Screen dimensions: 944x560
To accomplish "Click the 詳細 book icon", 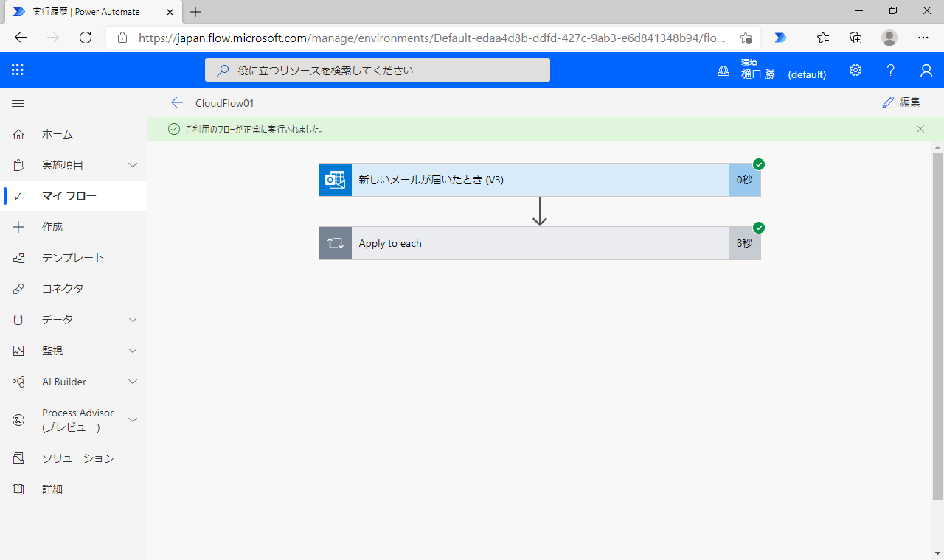I will pos(18,489).
